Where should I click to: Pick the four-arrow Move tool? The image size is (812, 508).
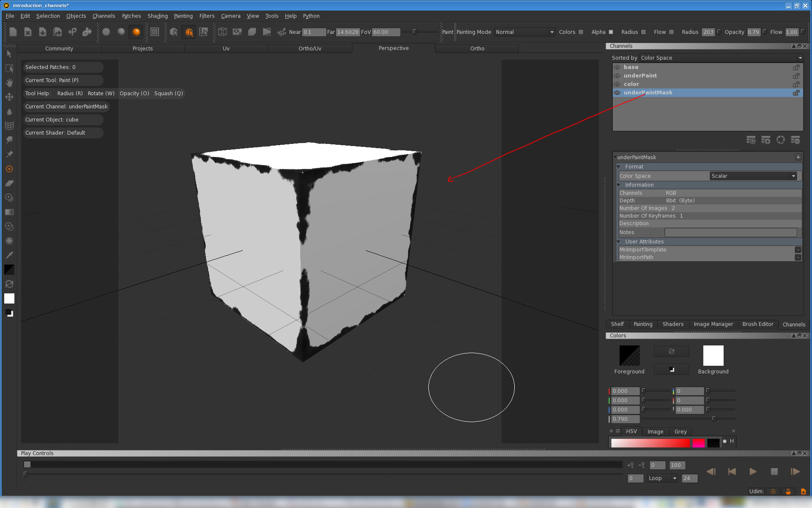pyautogui.click(x=9, y=97)
